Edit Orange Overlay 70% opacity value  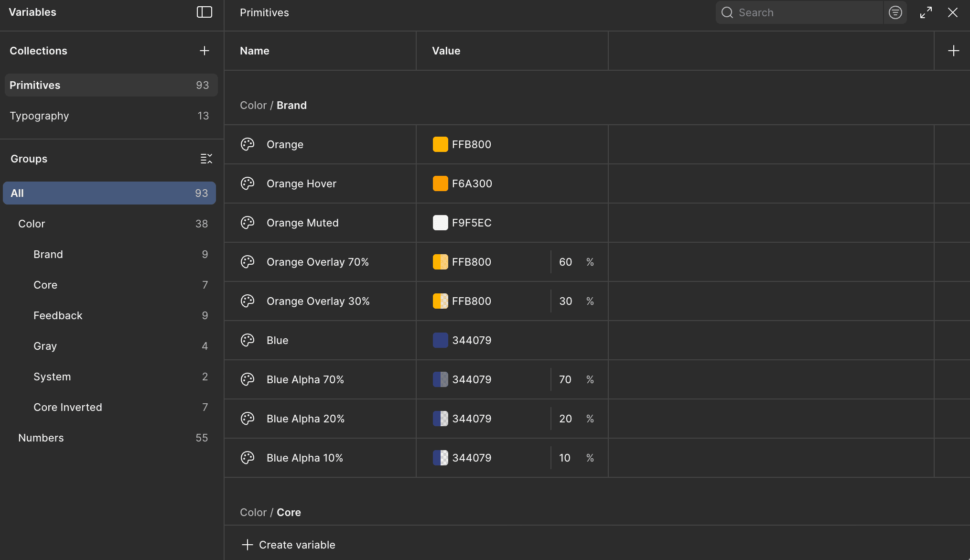[566, 262]
